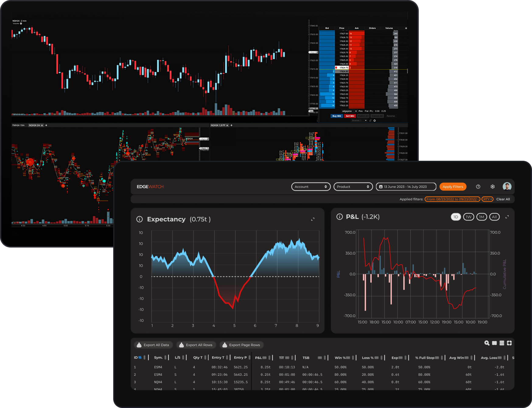Select the 1W P&L range
532x408 pixels.
point(469,217)
